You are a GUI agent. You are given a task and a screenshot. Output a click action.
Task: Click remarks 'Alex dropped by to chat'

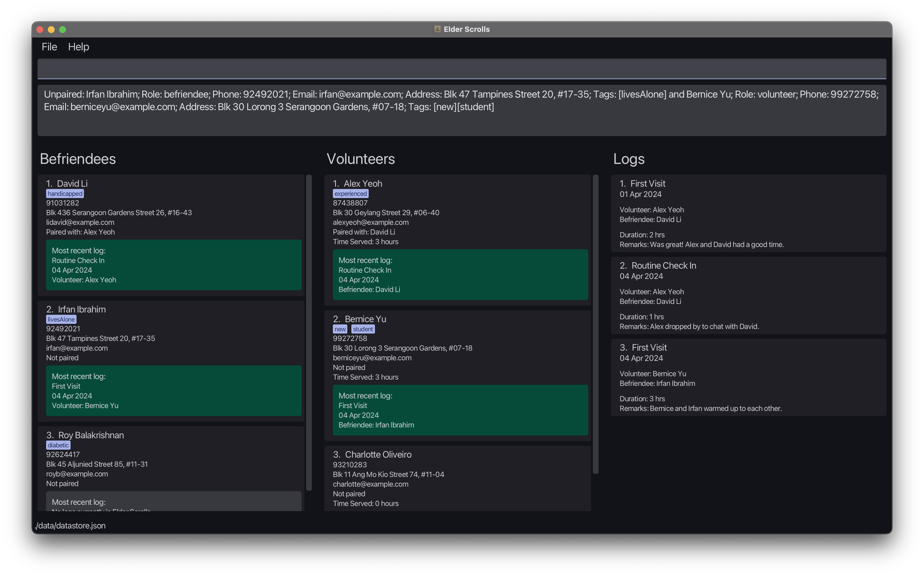click(689, 326)
